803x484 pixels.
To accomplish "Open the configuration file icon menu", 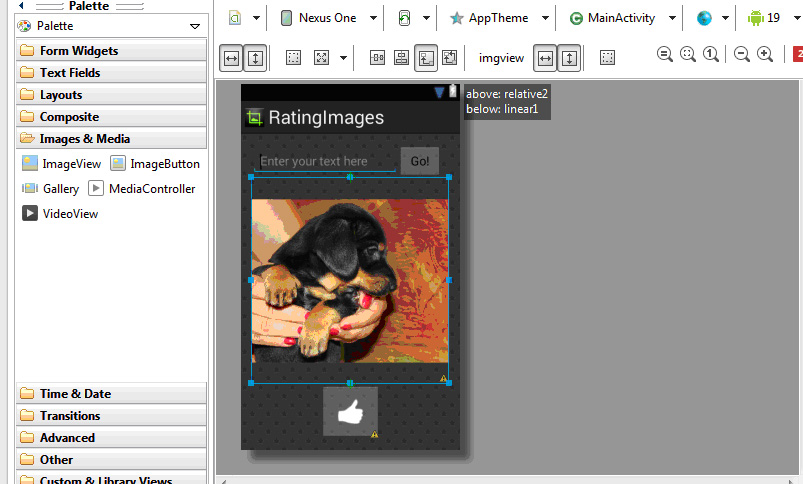I will (x=235, y=18).
